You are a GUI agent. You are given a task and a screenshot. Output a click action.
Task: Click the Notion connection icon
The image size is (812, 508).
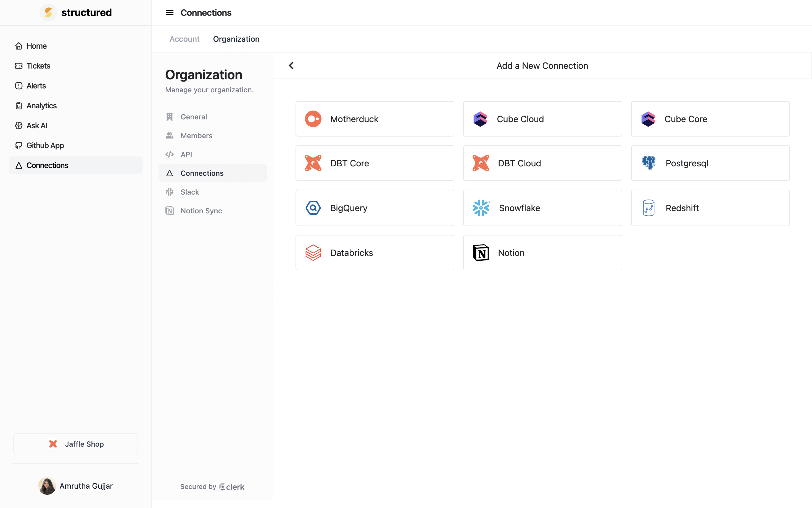[x=481, y=252]
